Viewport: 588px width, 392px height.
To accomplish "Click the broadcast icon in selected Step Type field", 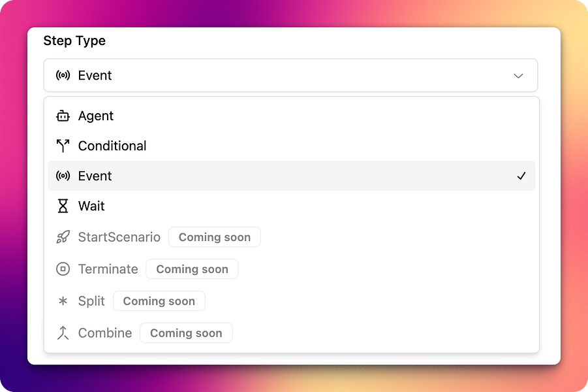I will tap(63, 75).
